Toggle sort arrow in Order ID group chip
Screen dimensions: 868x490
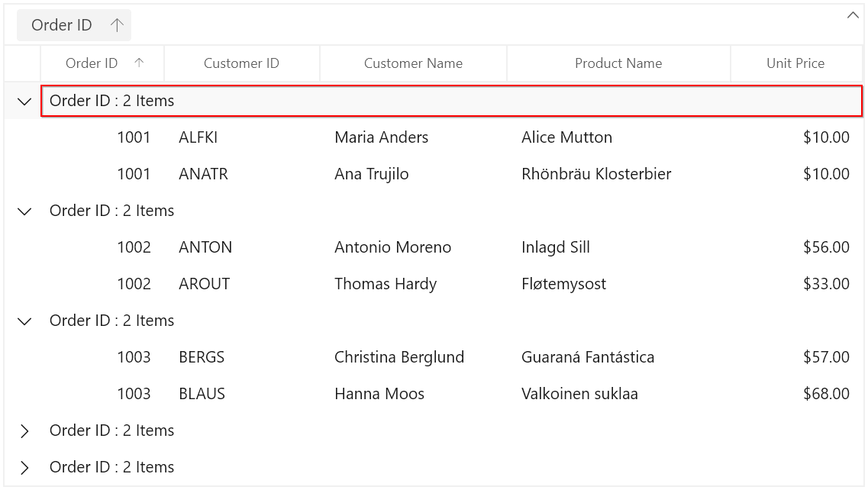[x=116, y=25]
